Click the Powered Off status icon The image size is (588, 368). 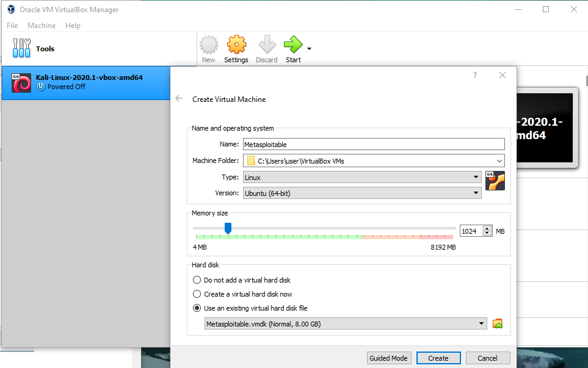coord(40,87)
